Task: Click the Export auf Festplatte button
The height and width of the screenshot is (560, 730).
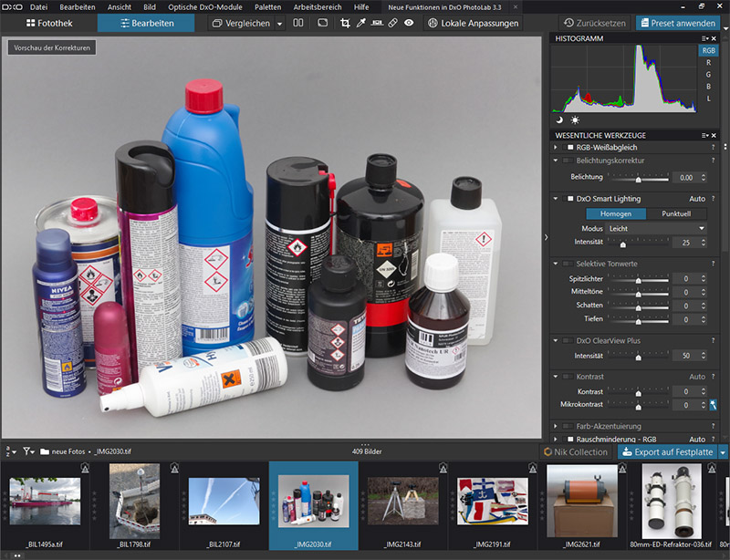Action: pos(667,451)
